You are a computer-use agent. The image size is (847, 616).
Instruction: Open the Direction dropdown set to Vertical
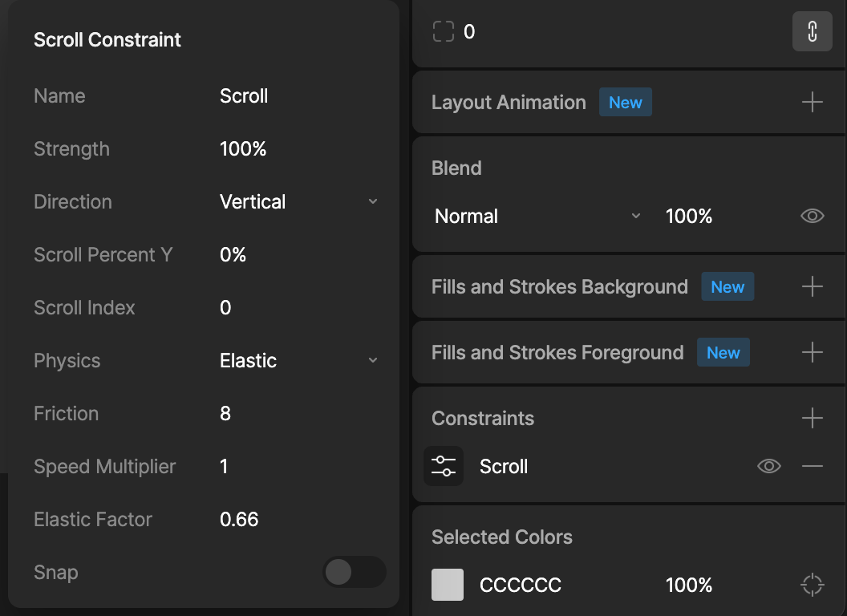coord(298,201)
